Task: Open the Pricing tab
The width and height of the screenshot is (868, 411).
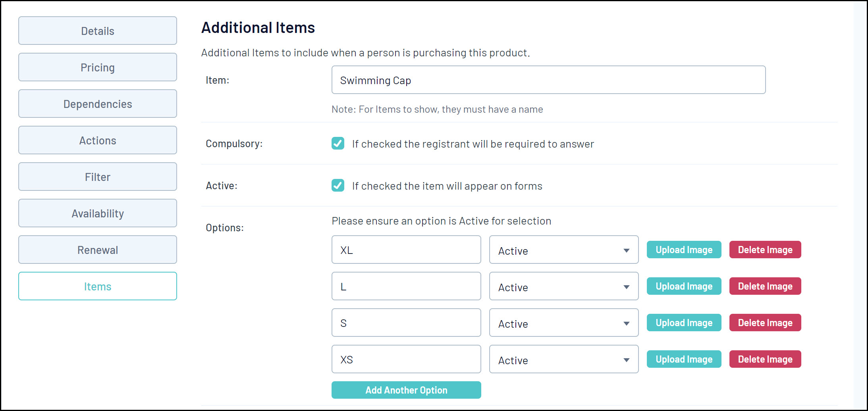Action: tap(98, 67)
